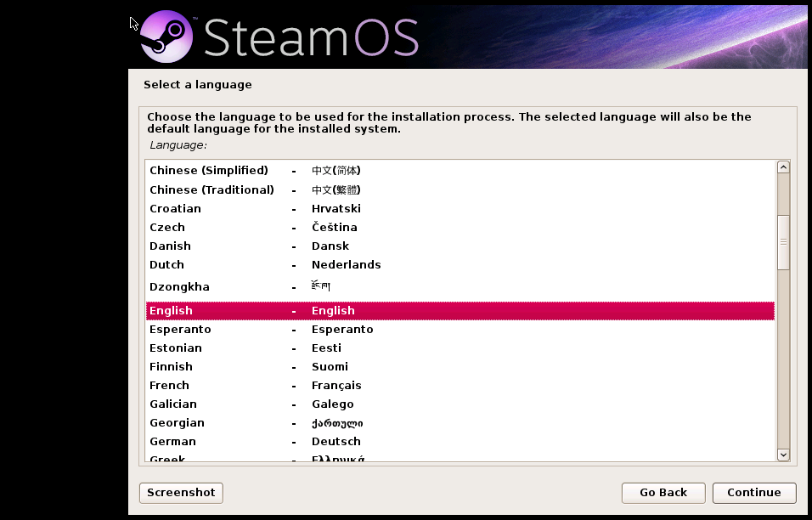Select Danish from the language list
Image resolution: width=812 pixels, height=520 pixels.
(x=255, y=246)
